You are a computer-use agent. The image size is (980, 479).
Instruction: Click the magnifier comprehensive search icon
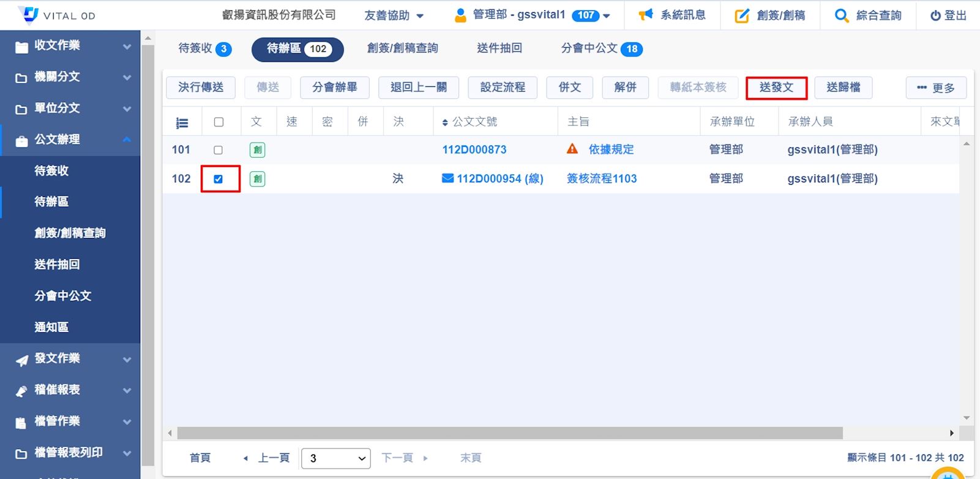click(x=842, y=16)
